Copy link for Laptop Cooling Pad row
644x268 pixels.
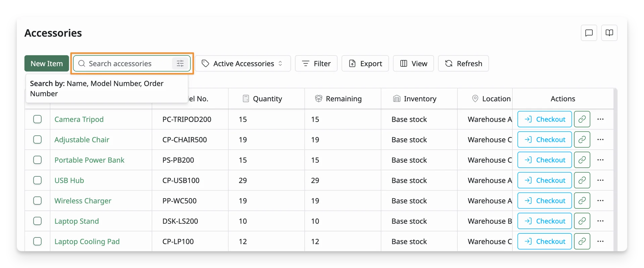[582, 242]
